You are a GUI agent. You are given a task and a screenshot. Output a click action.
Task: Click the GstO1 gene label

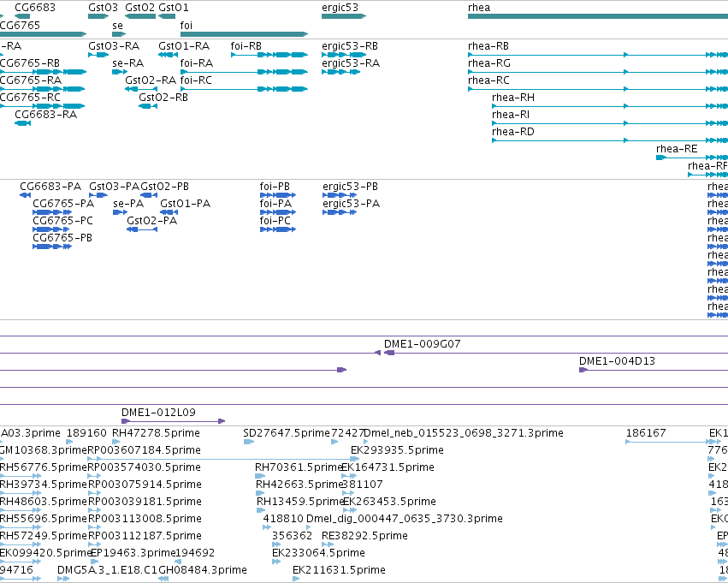click(x=173, y=8)
